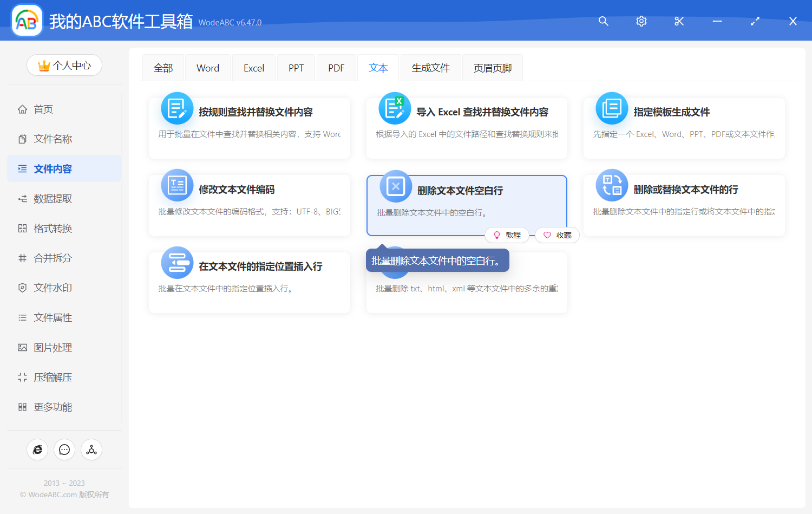Click the share network icon at sidebar bottom

click(91, 450)
